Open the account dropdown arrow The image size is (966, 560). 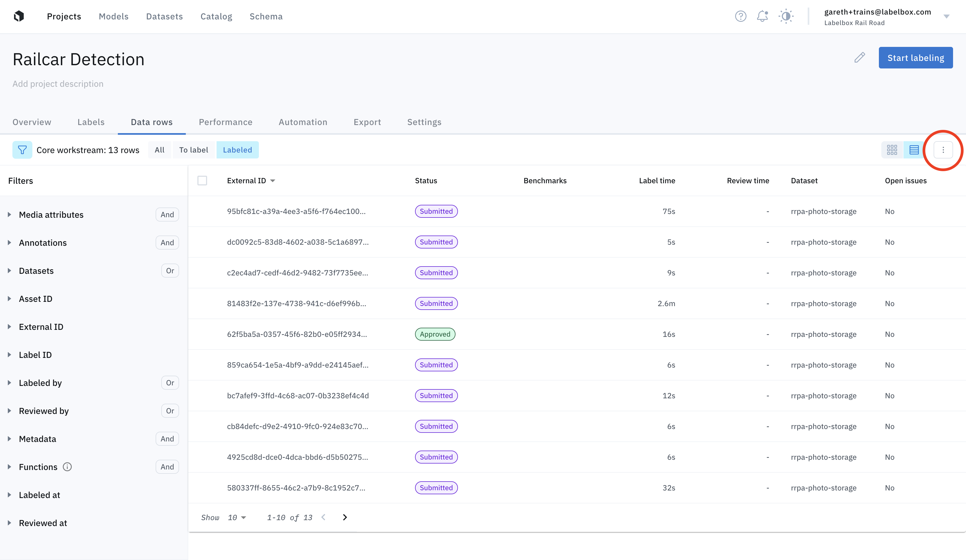pyautogui.click(x=946, y=16)
